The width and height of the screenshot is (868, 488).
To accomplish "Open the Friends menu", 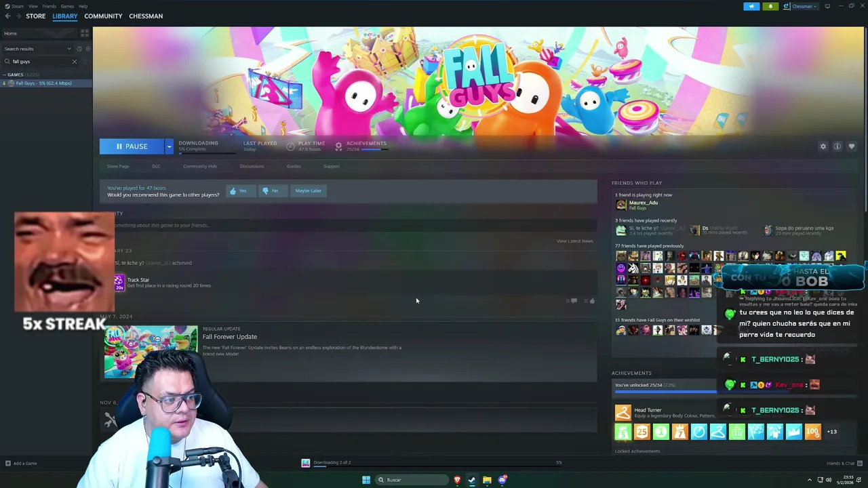I will click(49, 6).
